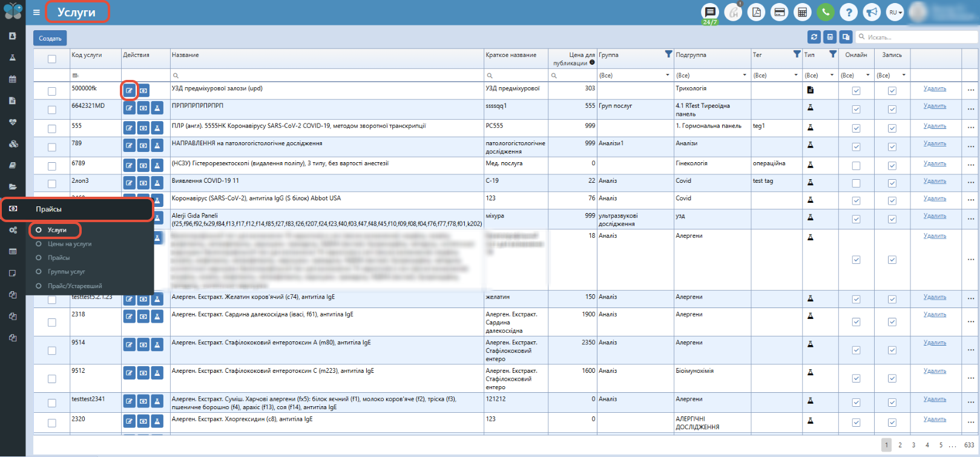Open Тип filter dropdown (Все)
Screen dimensions: 980x457
(x=820, y=75)
